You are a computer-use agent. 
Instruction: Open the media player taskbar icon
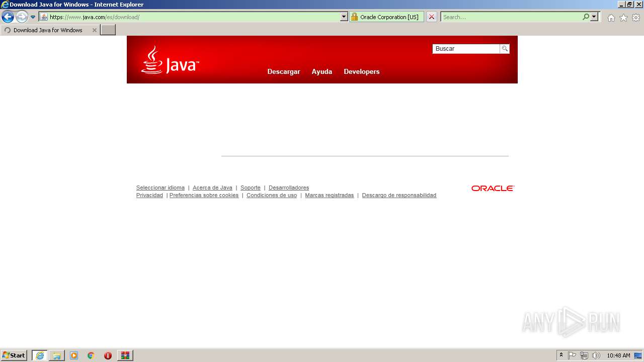point(74,355)
